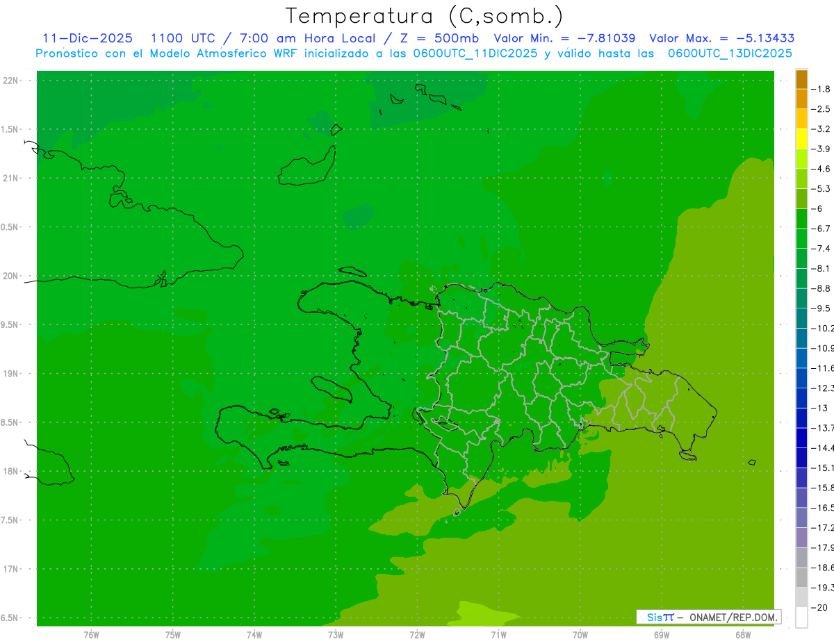Select the light gray swatch above -20
Viewport: 834px width, 644px height.
point(801,597)
